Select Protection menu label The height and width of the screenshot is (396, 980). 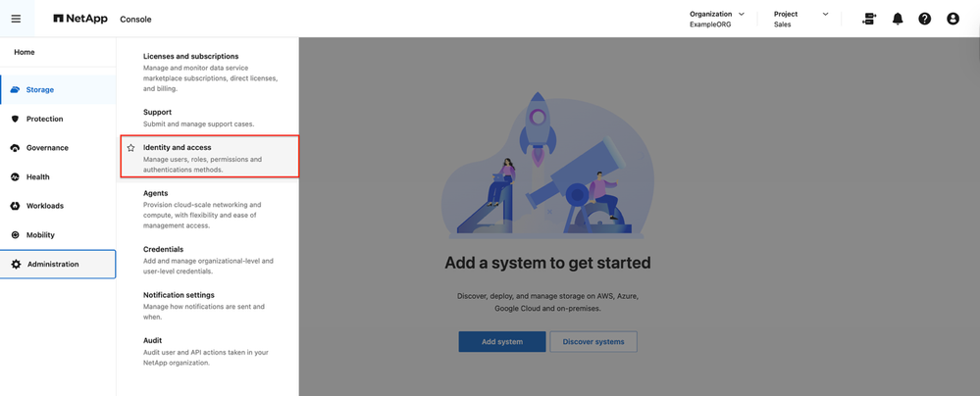(x=44, y=119)
